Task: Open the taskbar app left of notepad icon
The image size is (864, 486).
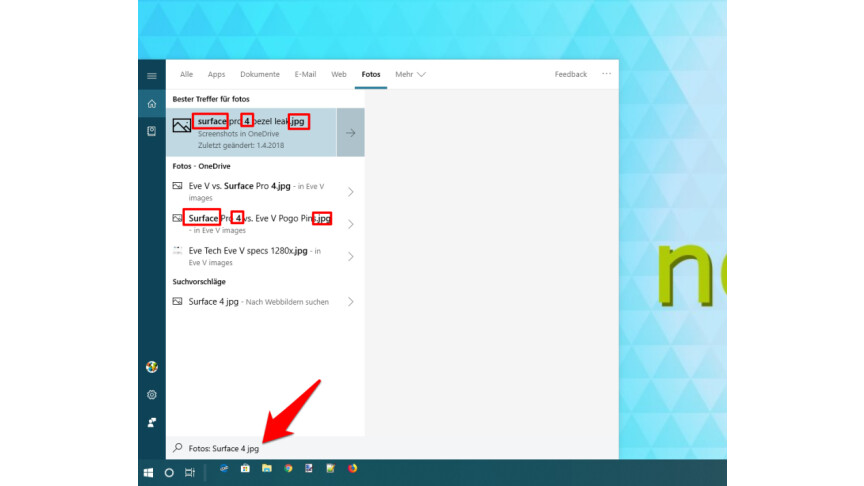Action: click(309, 469)
